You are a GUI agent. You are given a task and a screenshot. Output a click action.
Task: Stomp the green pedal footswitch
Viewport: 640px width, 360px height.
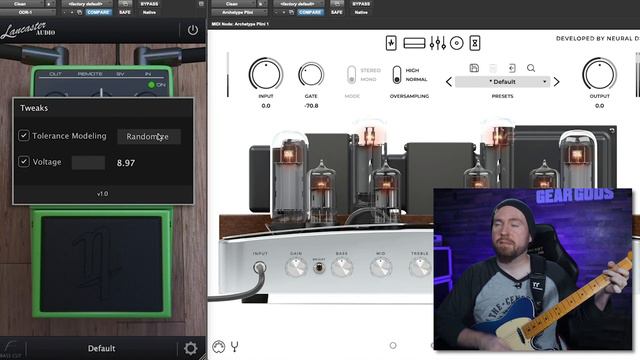click(102, 264)
